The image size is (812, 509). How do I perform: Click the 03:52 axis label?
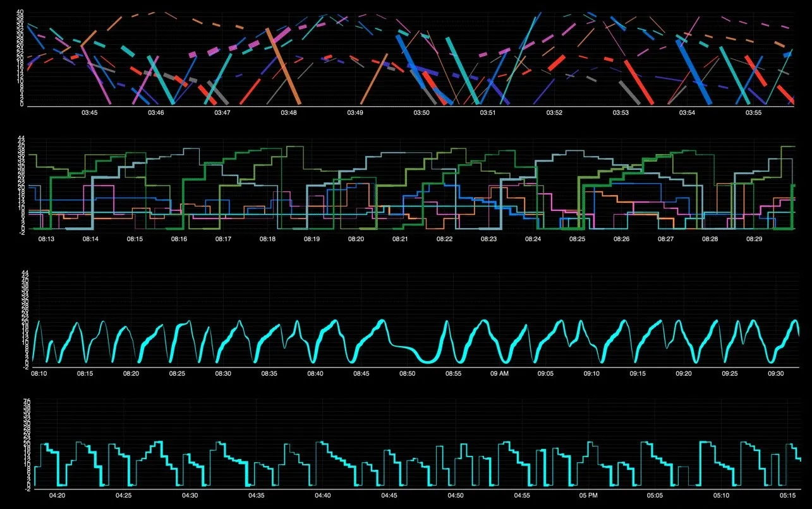pyautogui.click(x=554, y=113)
